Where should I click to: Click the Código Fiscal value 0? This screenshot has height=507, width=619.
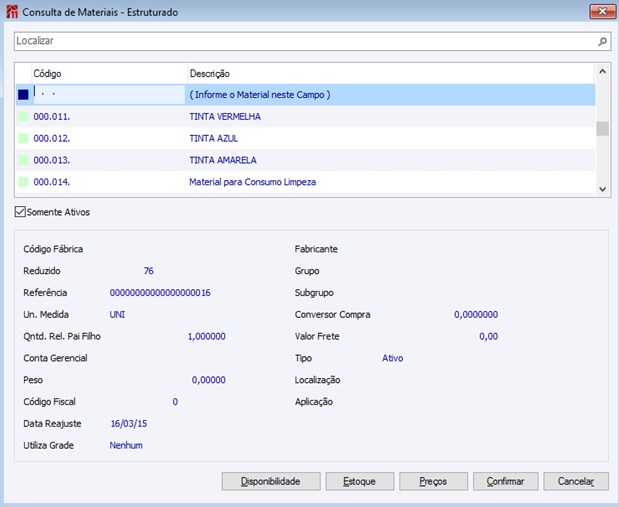(x=175, y=402)
